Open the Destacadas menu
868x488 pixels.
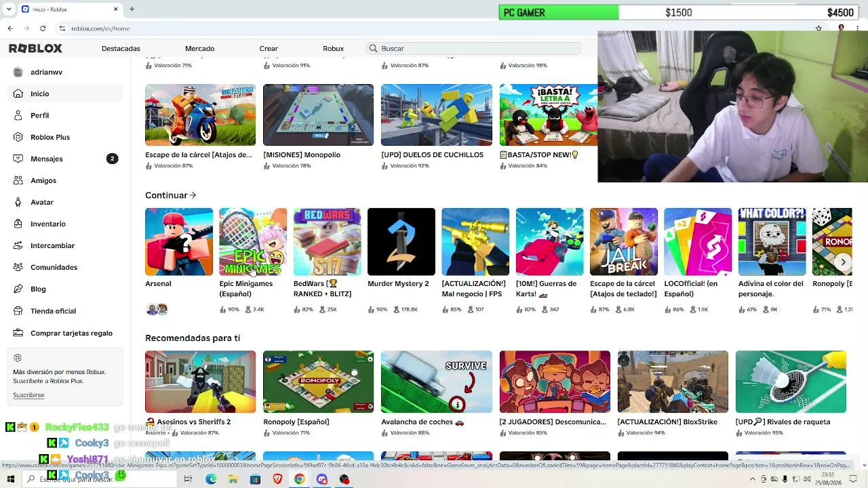121,49
